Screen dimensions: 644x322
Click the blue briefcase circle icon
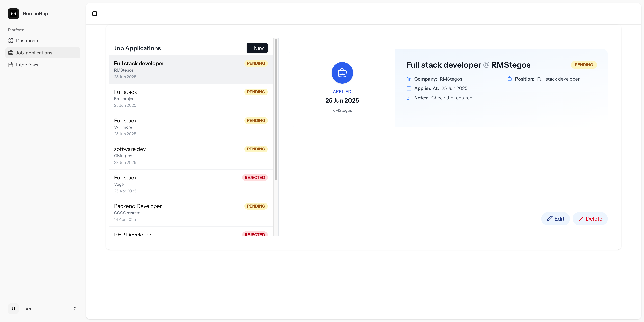click(x=342, y=73)
